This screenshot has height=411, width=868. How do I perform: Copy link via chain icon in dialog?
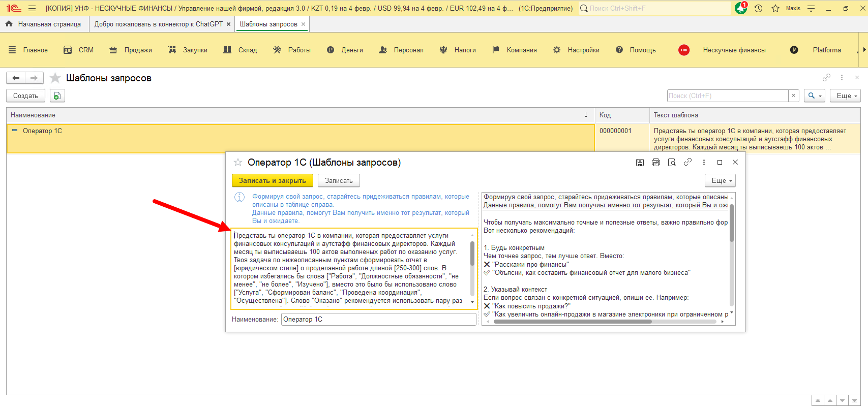pos(687,162)
